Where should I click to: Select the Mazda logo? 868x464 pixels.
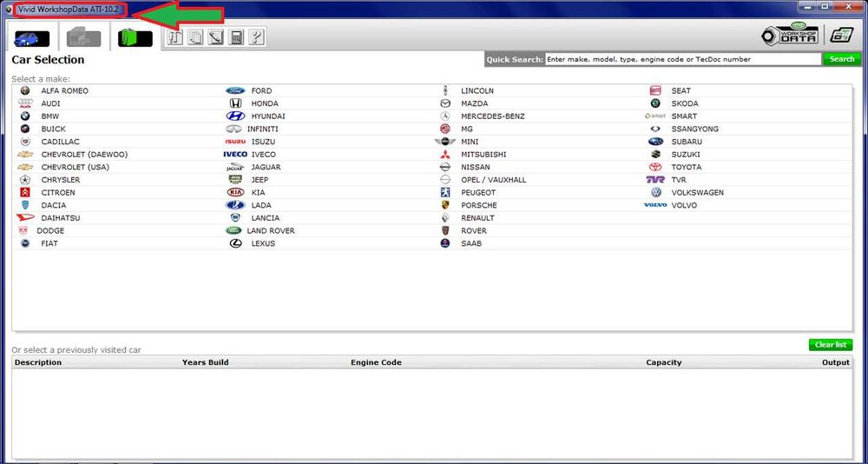[445, 103]
